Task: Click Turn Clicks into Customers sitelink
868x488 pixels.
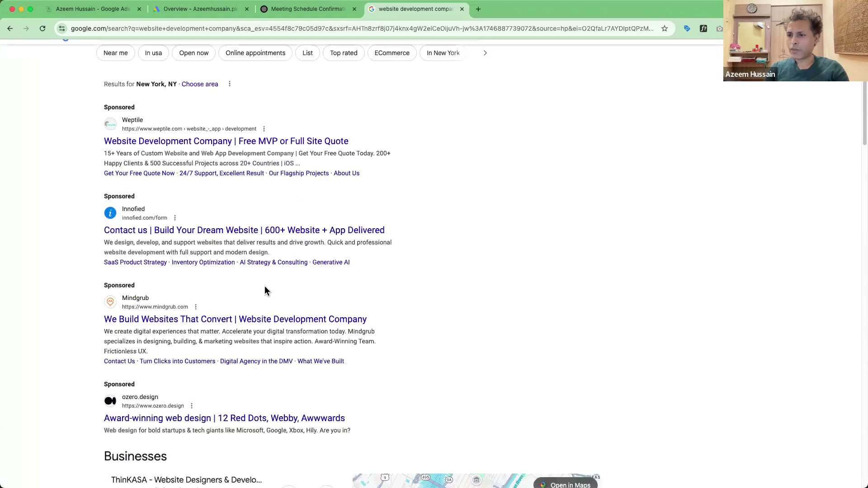Action: pos(177,361)
